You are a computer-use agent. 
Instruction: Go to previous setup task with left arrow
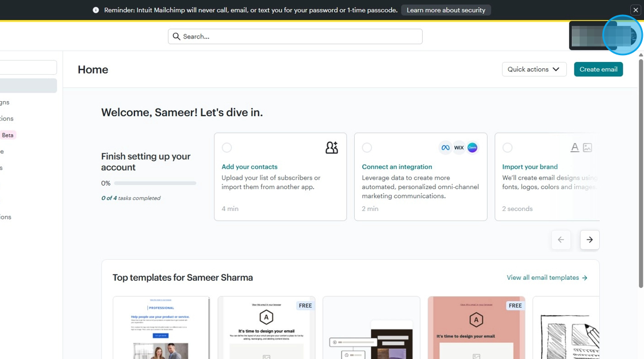coord(561,240)
